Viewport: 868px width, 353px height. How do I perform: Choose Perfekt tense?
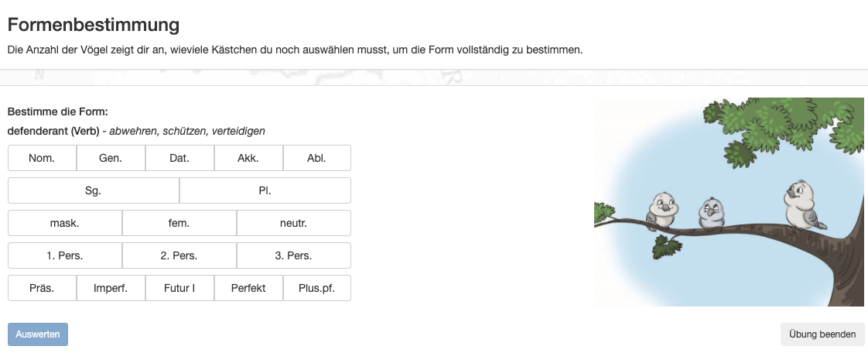coord(248,288)
